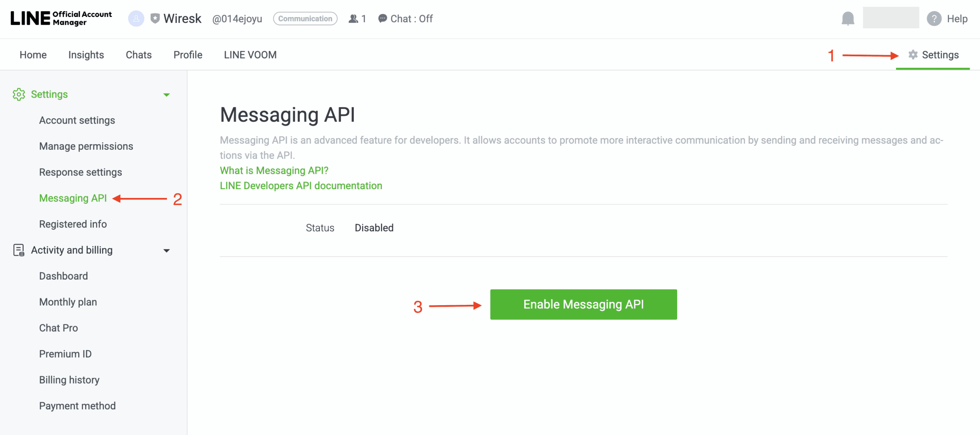Open the Insights tab
The image size is (980, 435).
pyautogui.click(x=86, y=55)
